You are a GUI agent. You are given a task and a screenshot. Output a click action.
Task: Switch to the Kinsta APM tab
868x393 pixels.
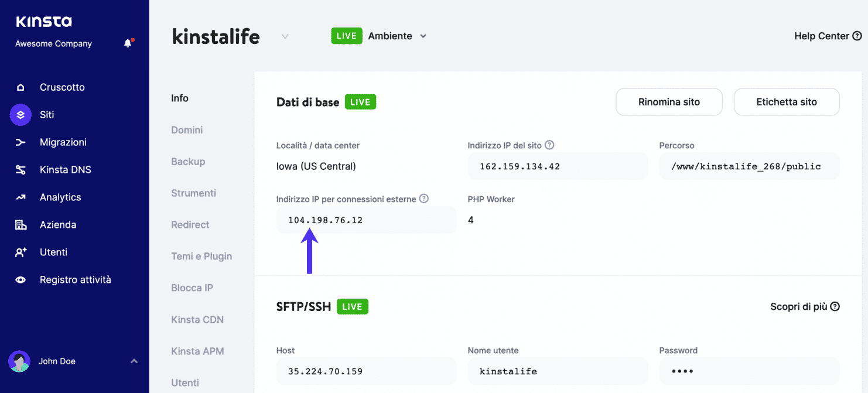(197, 351)
